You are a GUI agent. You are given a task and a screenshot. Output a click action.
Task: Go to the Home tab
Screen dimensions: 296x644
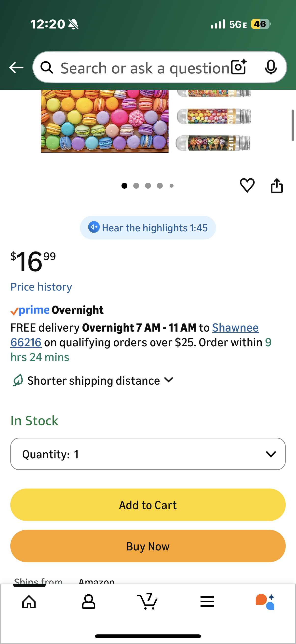point(29,602)
